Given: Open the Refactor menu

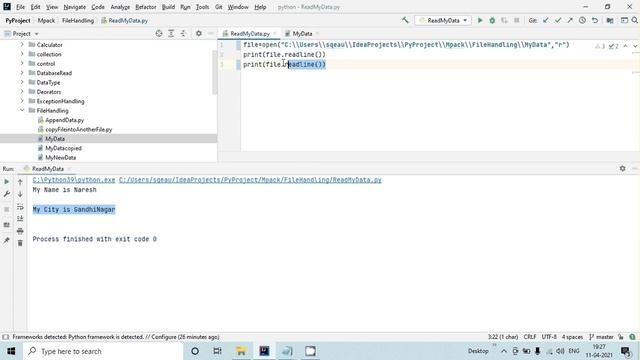Looking at the screenshot, I should (x=146, y=7).
